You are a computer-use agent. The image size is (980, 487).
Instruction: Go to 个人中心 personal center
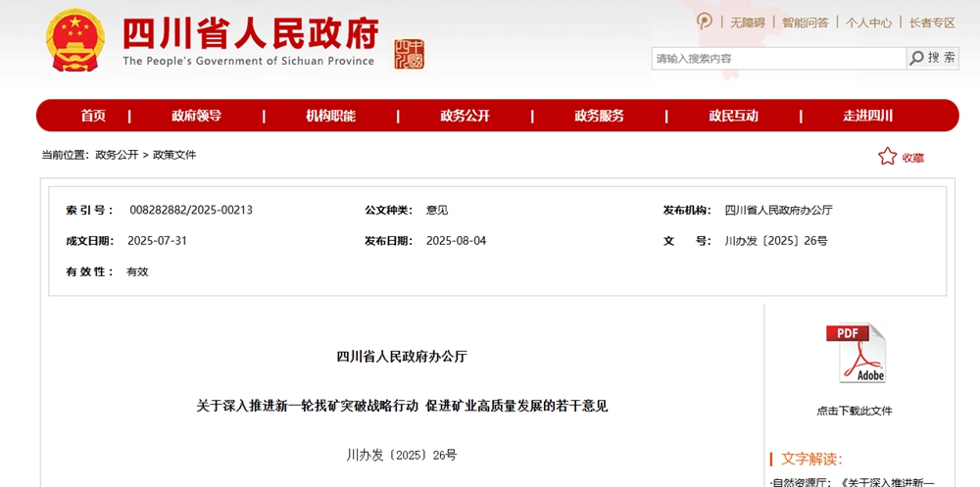[x=868, y=23]
